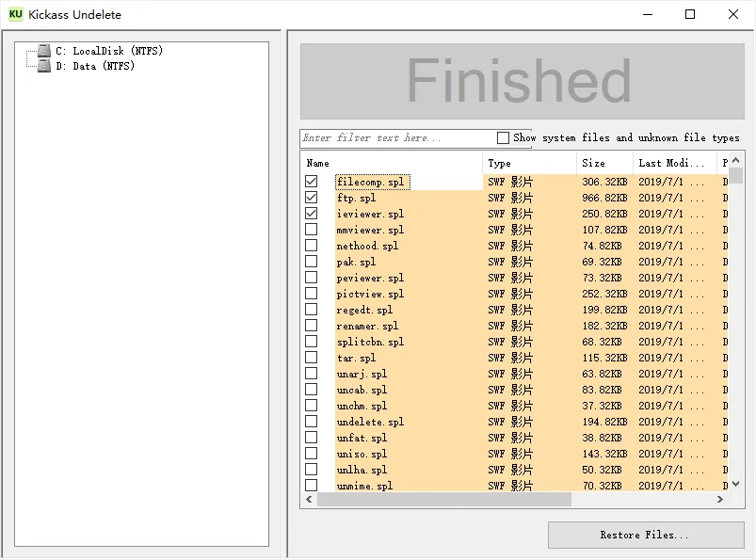Sort by the Name column header
Image resolution: width=756 pixels, height=560 pixels.
click(392, 164)
